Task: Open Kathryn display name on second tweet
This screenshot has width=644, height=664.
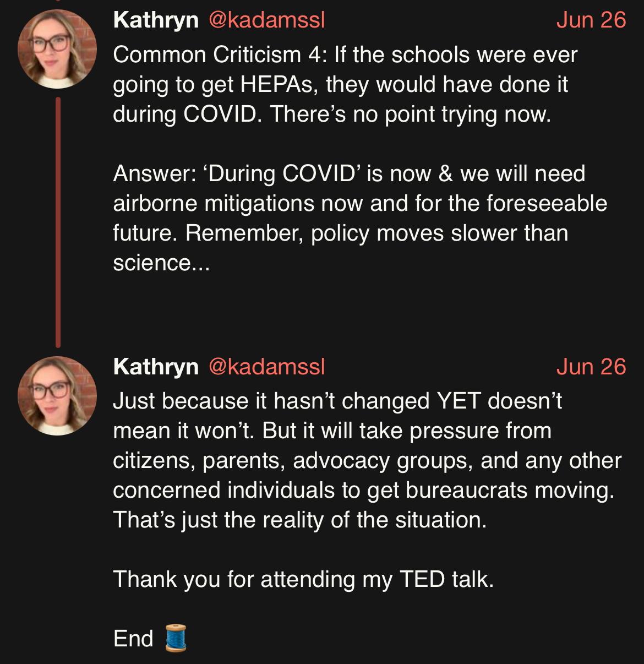Action: tap(156, 367)
